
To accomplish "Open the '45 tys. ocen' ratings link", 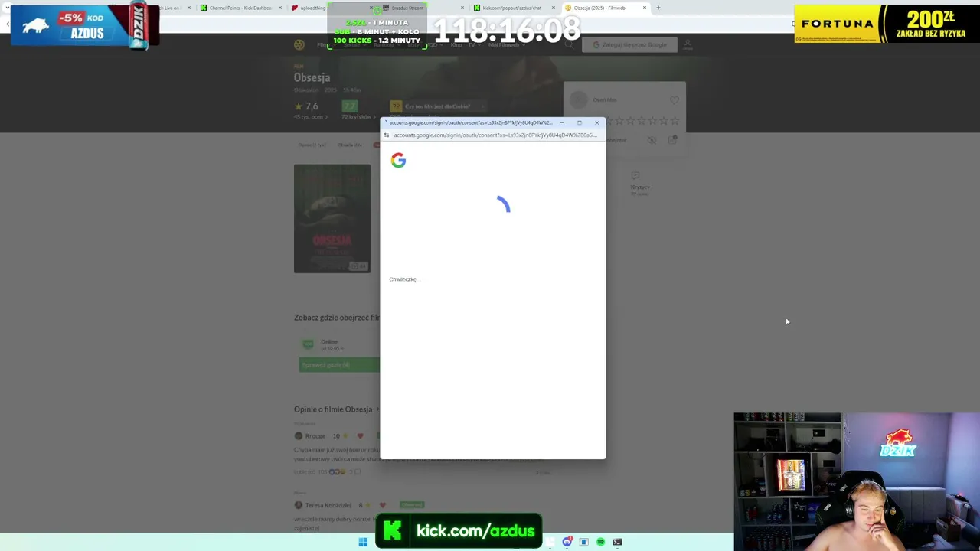I will coord(311,117).
